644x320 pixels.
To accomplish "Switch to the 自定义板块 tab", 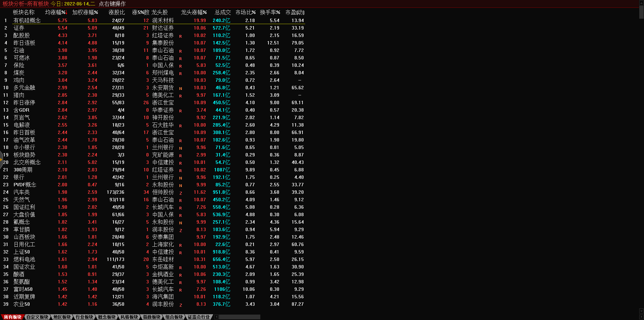I will point(37,317).
